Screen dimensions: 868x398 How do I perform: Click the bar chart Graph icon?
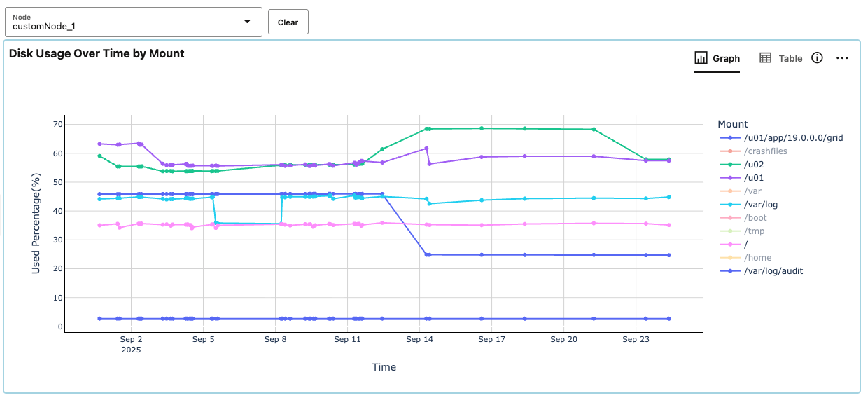[701, 58]
